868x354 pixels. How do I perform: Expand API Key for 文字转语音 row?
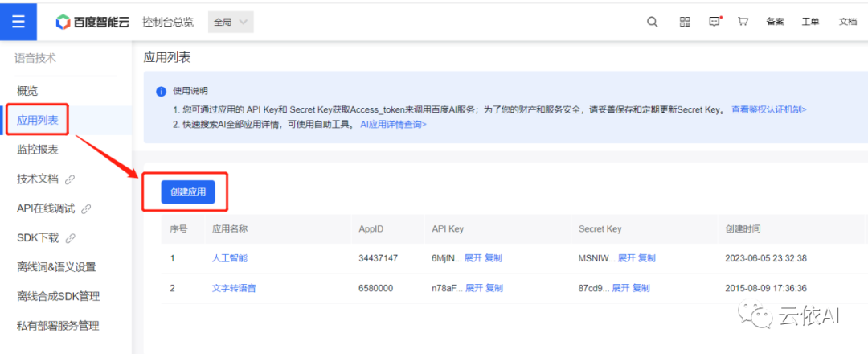coord(474,288)
